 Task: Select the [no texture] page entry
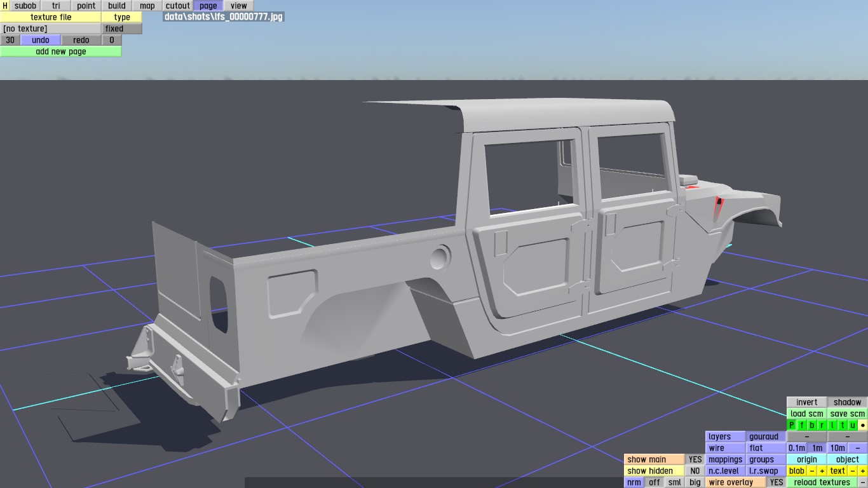(51, 29)
